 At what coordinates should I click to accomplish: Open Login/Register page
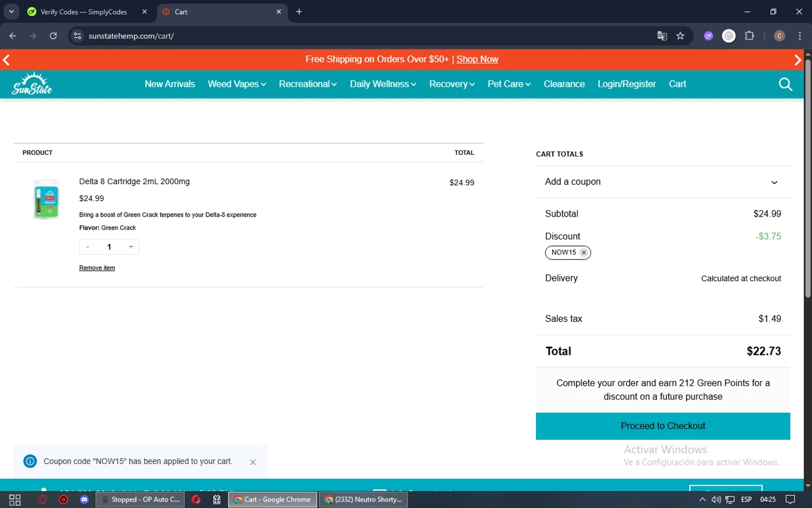coord(626,84)
